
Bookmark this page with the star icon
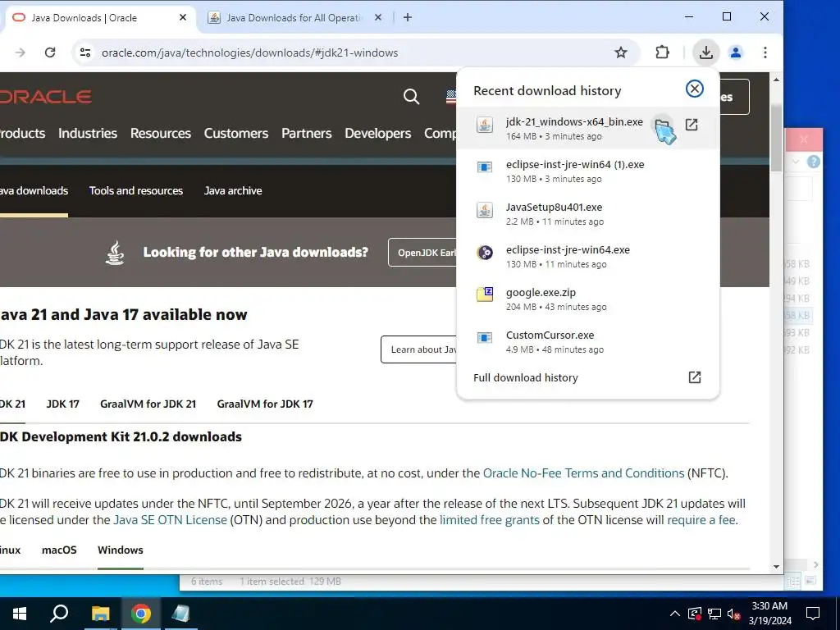621,52
